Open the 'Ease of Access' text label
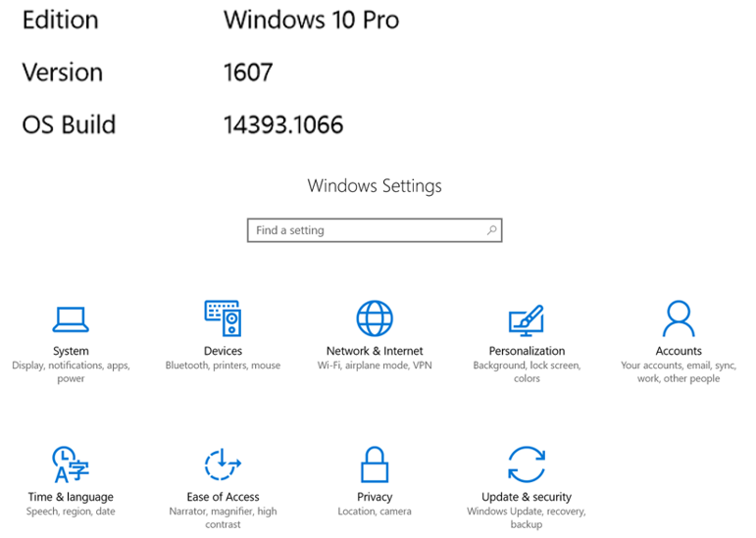The width and height of the screenshot is (756, 538). point(223,497)
